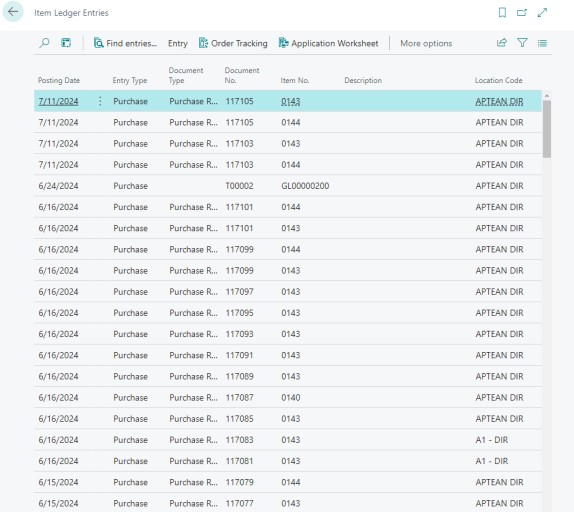This screenshot has height=512, width=574.
Task: Expand More options
Action: [426, 44]
